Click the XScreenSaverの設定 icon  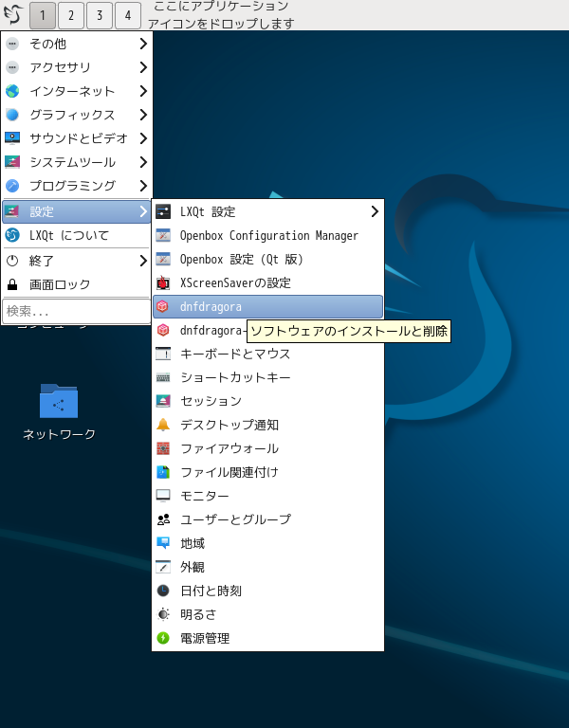tap(163, 282)
